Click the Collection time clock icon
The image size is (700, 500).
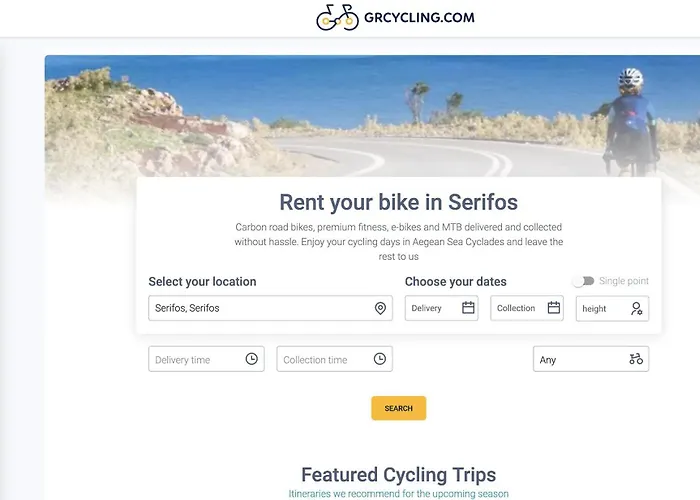pos(379,359)
